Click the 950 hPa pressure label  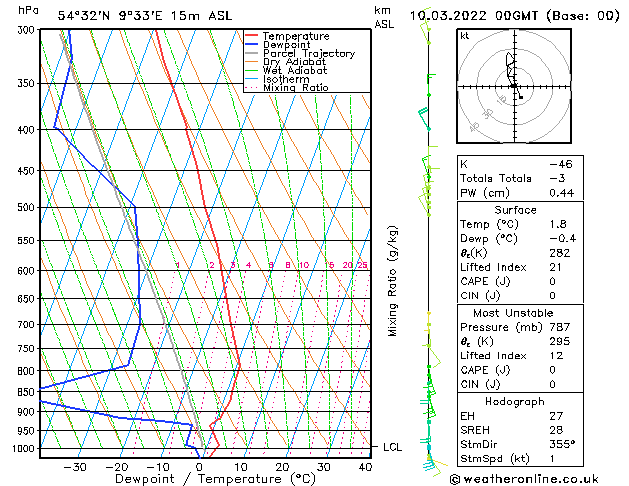(x=28, y=431)
